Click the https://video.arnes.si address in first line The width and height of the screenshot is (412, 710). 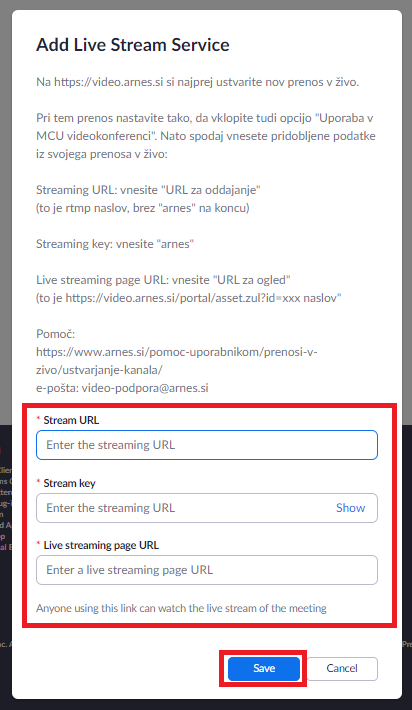pos(109,82)
